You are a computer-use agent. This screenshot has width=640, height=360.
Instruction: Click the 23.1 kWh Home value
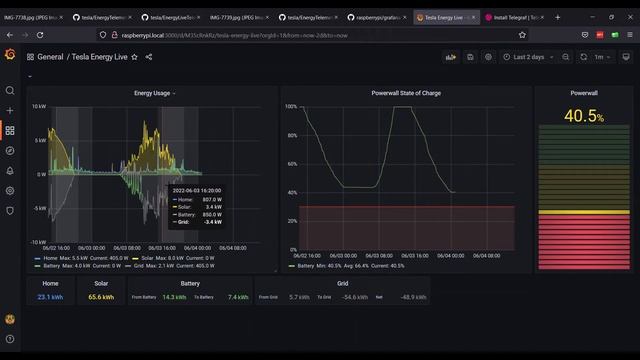[50, 297]
